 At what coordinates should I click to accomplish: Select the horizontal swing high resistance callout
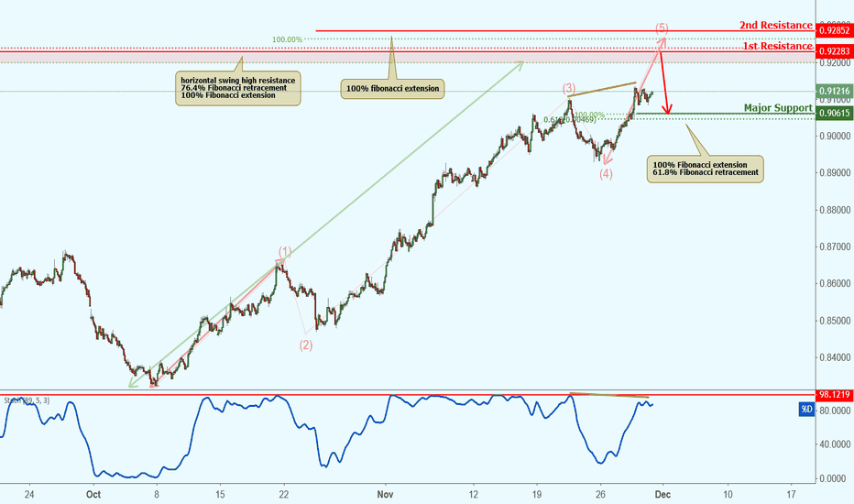238,88
